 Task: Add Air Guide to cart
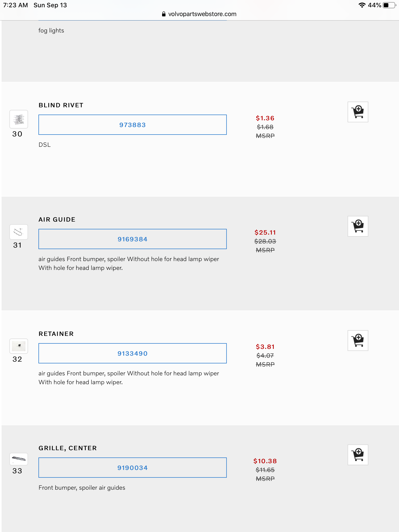pyautogui.click(x=358, y=226)
